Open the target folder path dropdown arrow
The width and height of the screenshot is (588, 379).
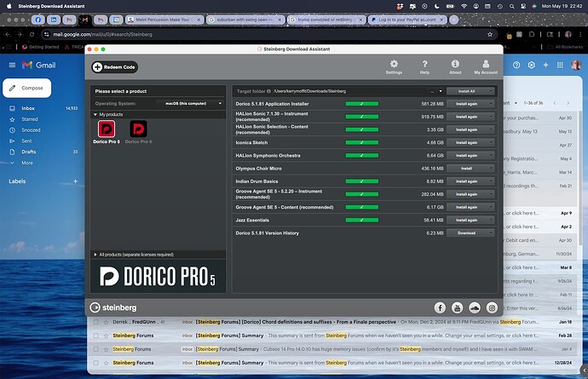(441, 91)
